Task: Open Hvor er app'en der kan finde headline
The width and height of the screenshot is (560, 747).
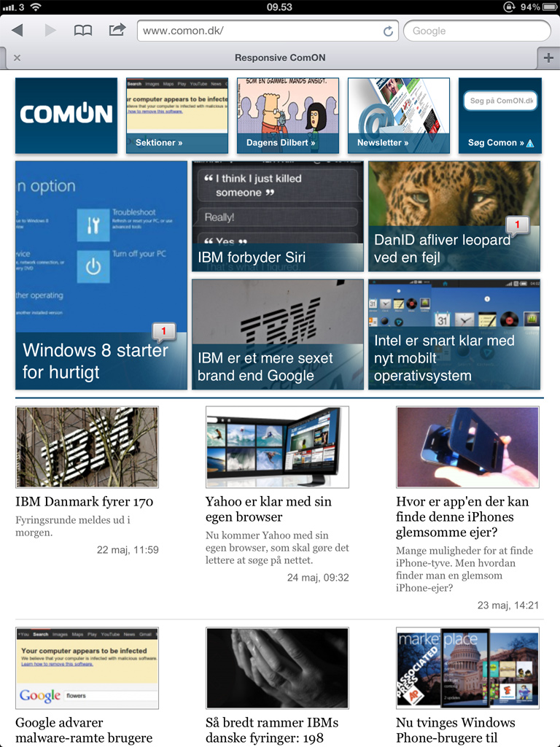Action: click(x=462, y=516)
